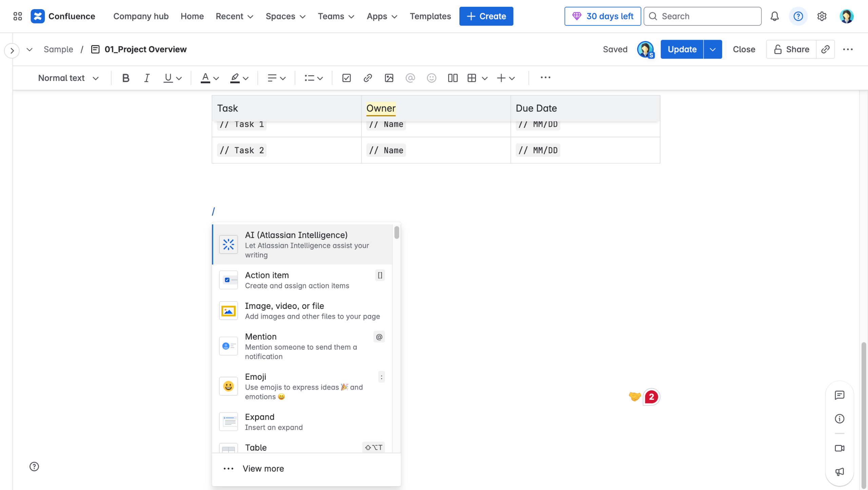Expand the left sidebar with arrow button

pyautogui.click(x=12, y=51)
